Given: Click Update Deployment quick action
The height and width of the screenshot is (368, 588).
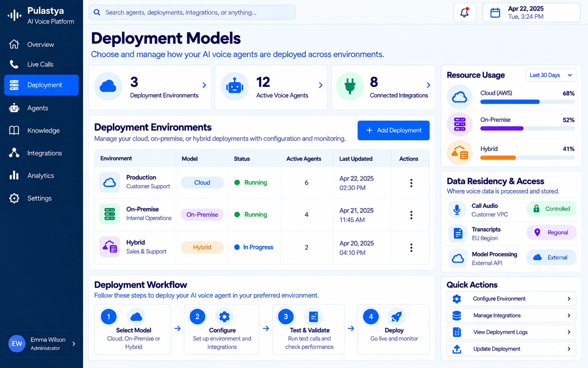Looking at the screenshot, I should tap(511, 349).
